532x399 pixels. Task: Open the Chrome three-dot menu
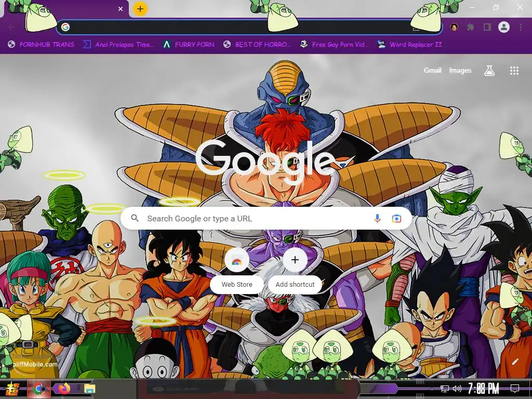[521, 27]
